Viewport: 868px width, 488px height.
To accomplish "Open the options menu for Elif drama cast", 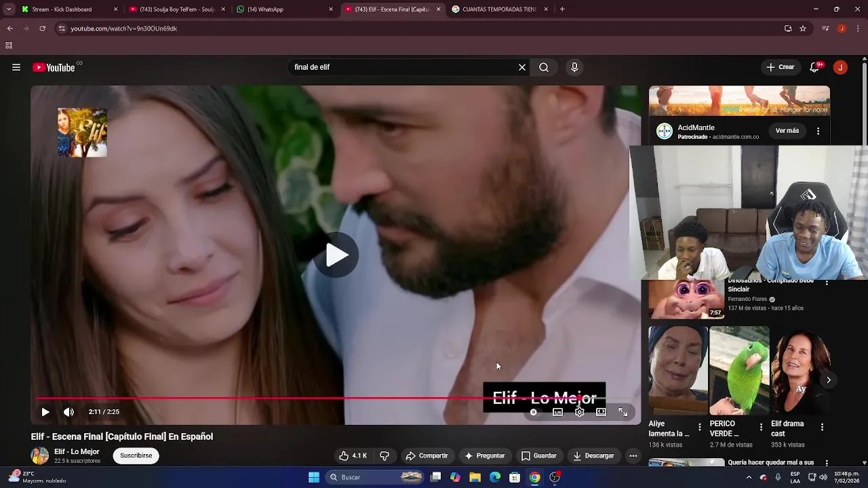I will pyautogui.click(x=822, y=427).
